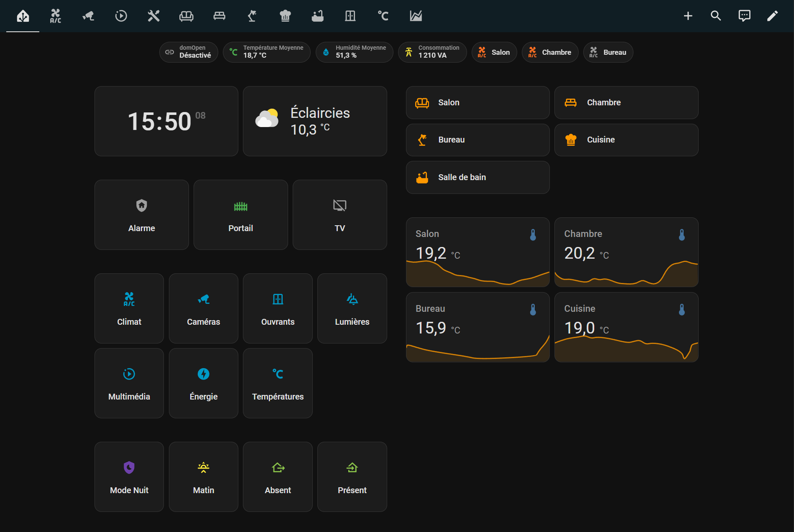Switch to the cameras tab in top bar
The width and height of the screenshot is (794, 532).
(88, 16)
